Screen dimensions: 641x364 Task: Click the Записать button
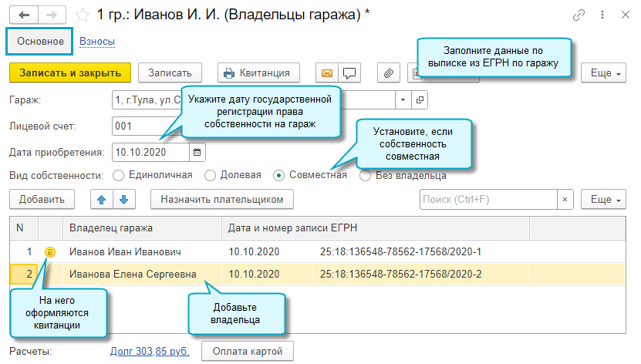point(170,73)
